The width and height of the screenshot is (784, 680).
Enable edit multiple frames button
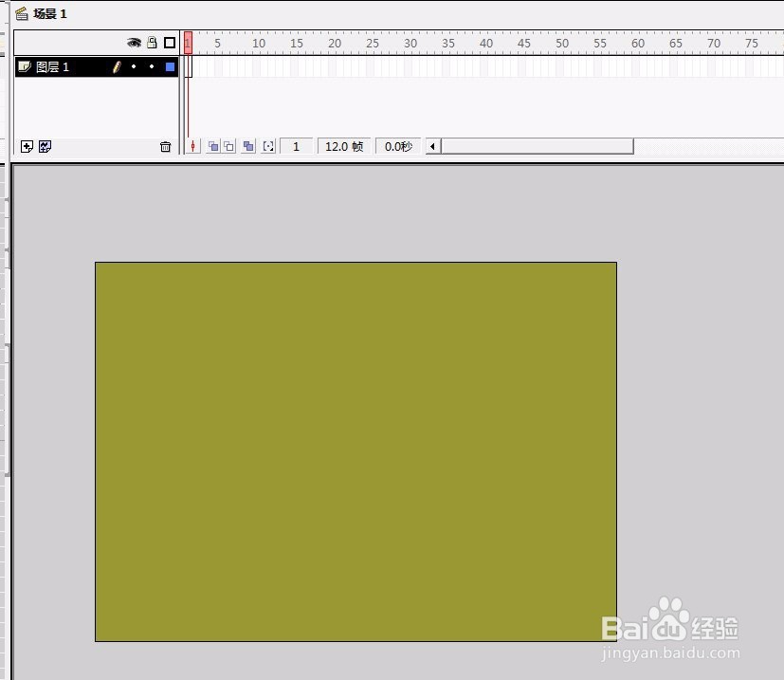(x=248, y=147)
